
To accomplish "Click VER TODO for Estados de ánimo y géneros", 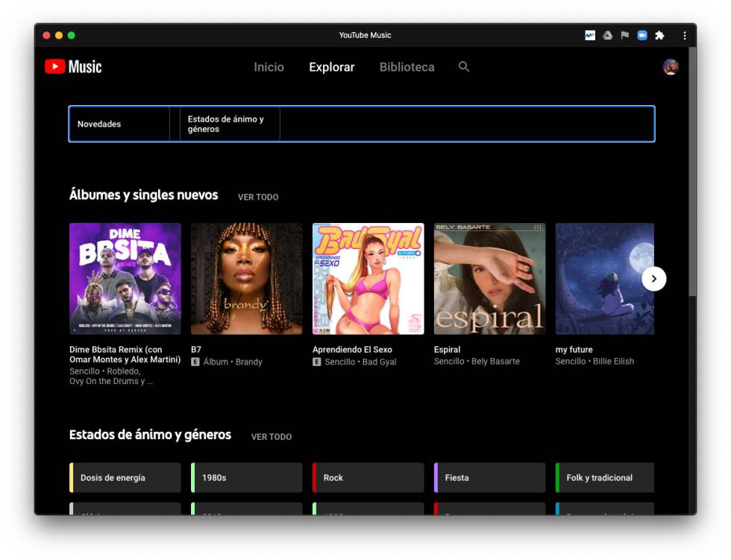I will point(272,437).
